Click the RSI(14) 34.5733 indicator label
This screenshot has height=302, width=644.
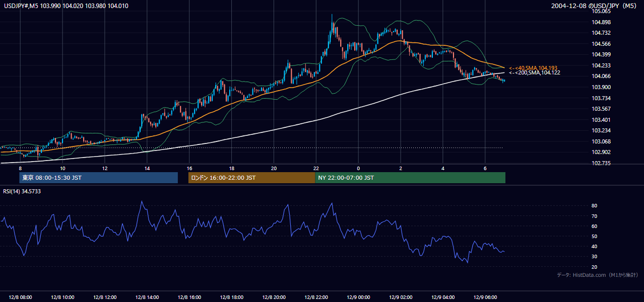point(22,191)
